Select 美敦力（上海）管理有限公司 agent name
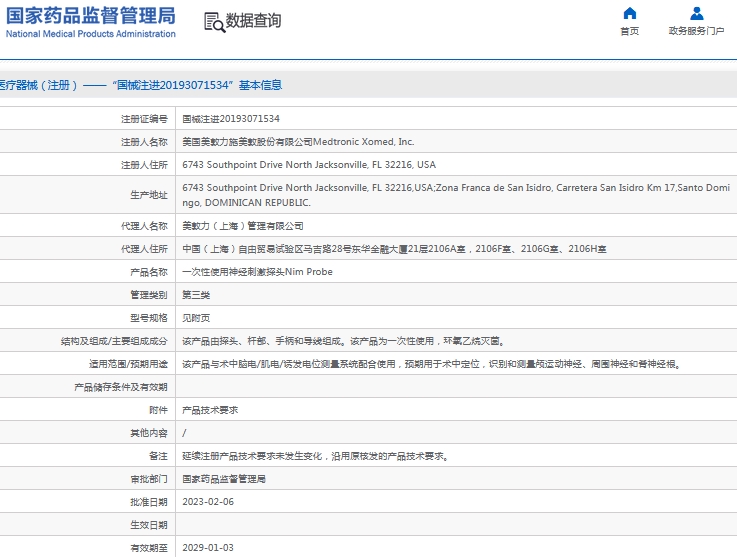 pos(243,226)
